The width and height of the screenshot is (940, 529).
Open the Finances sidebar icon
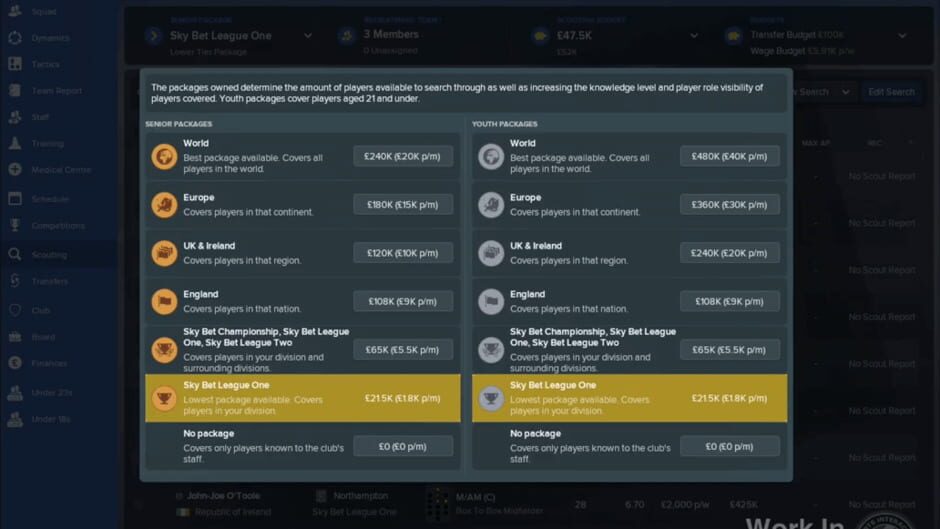coord(15,363)
